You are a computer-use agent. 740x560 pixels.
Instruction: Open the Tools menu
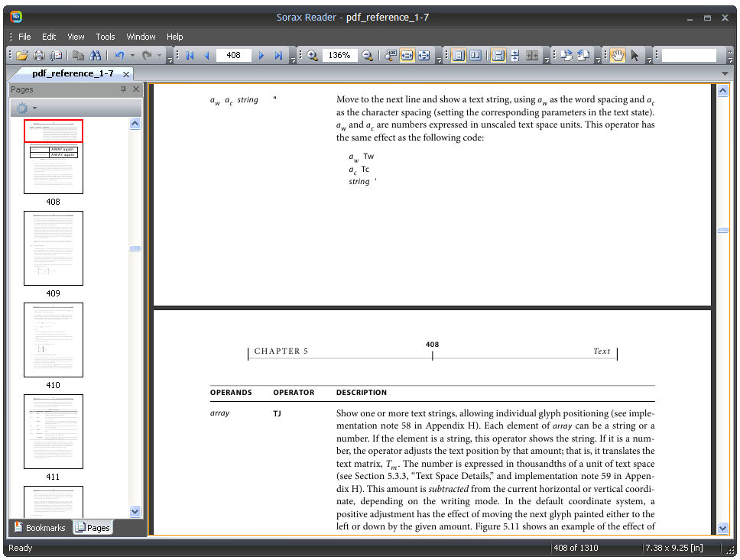tap(105, 37)
